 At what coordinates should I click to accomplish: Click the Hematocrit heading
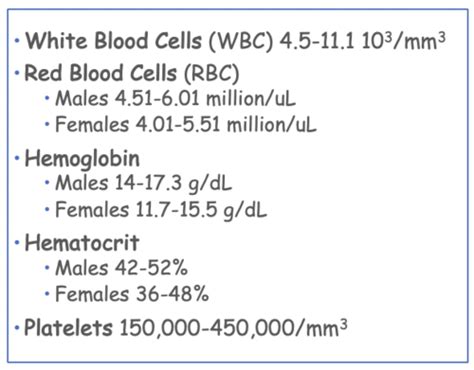[x=82, y=243]
